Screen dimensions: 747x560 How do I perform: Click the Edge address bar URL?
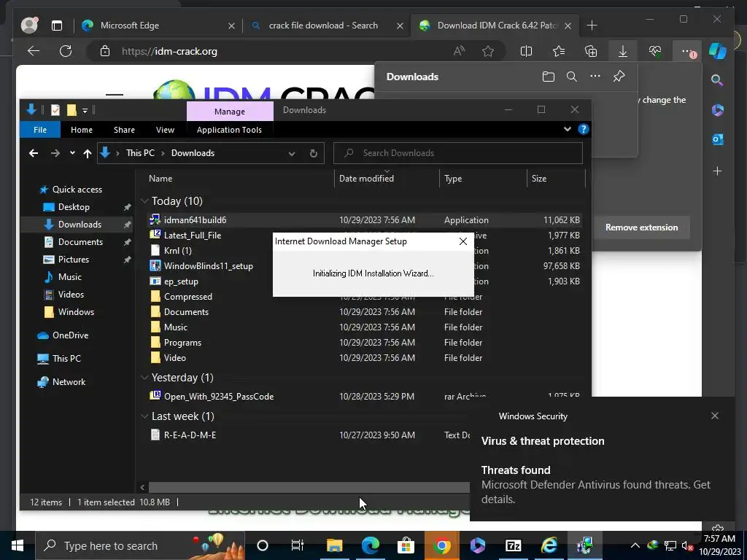(169, 52)
